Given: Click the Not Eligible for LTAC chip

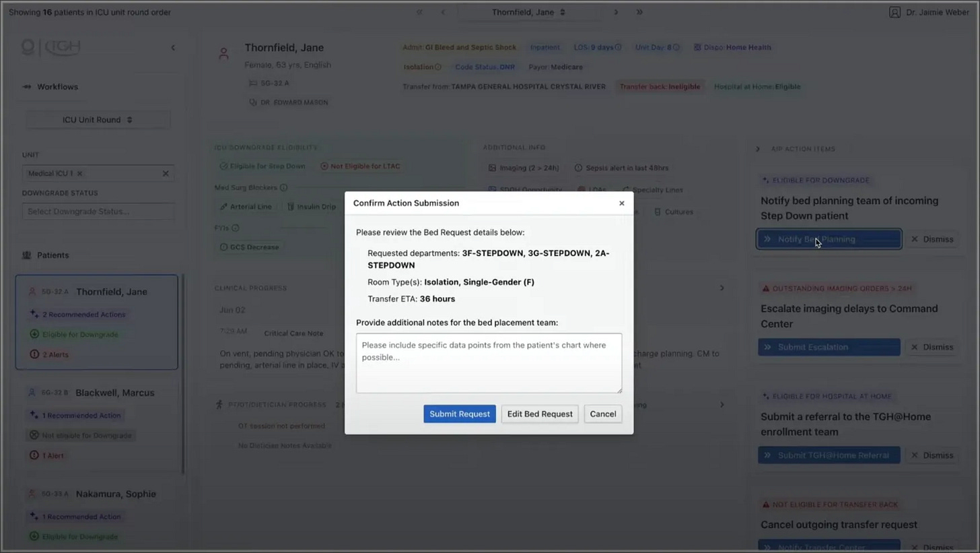Looking at the screenshot, I should pyautogui.click(x=360, y=166).
